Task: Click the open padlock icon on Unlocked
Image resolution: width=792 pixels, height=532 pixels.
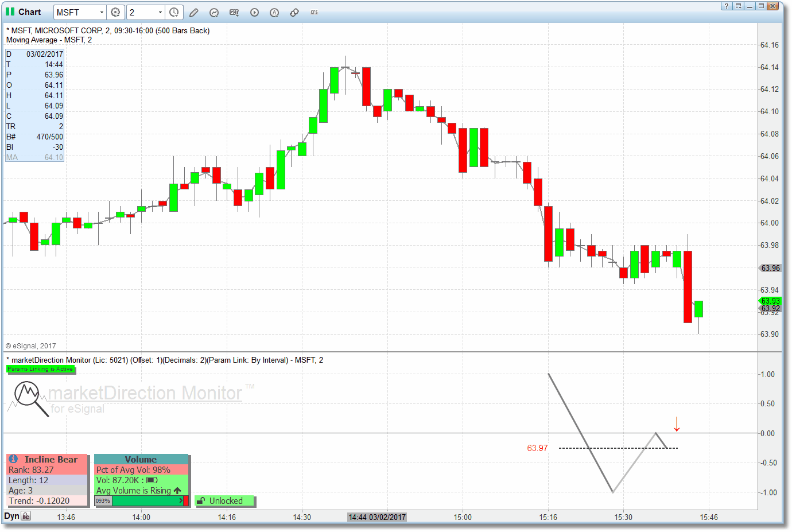Action: point(201,501)
